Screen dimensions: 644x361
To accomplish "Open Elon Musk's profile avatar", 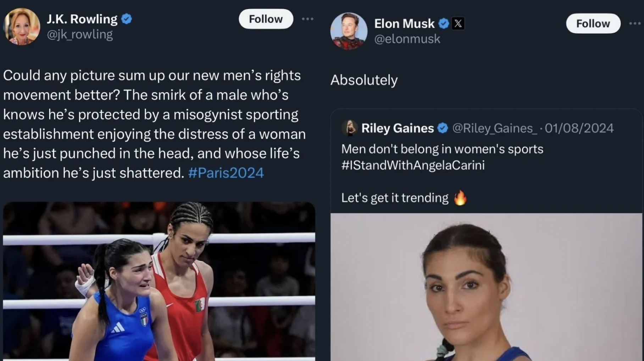I will tap(349, 31).
